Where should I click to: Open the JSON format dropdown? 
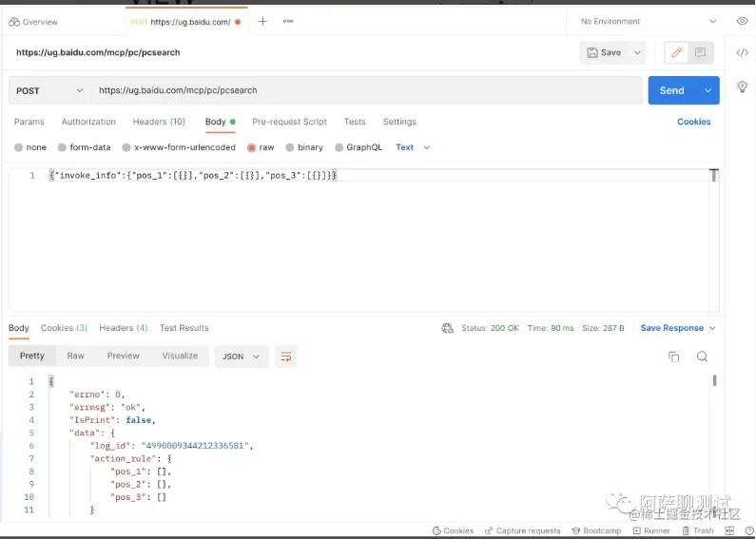(x=242, y=356)
